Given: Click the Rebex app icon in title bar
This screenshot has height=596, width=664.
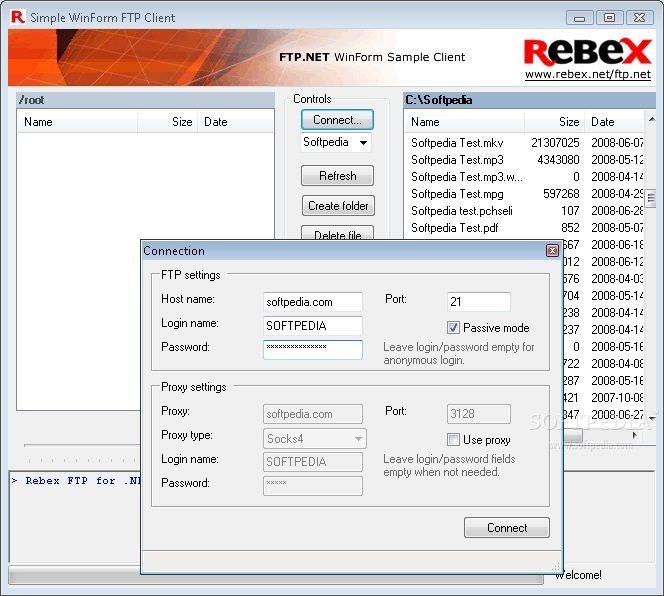Looking at the screenshot, I should [x=16, y=17].
